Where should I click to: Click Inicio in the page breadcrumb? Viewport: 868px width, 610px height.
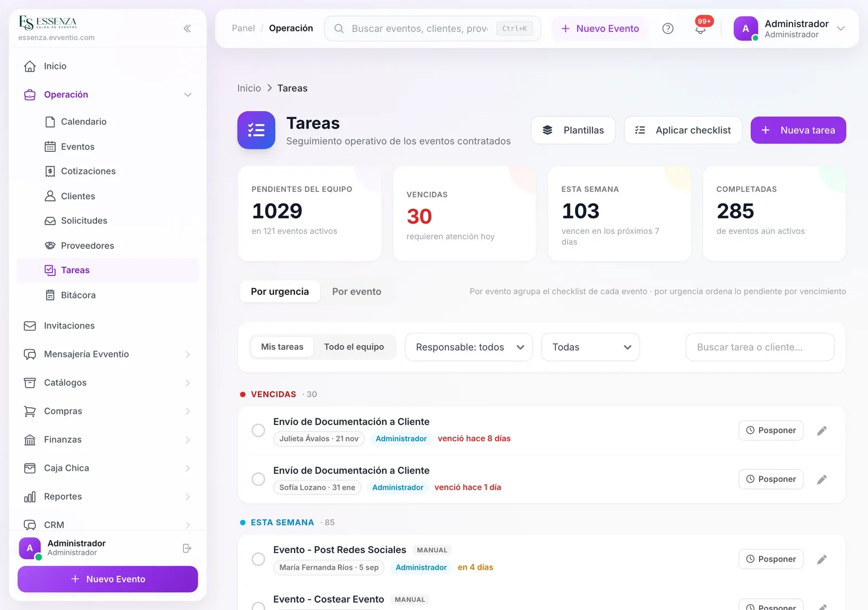click(x=249, y=88)
